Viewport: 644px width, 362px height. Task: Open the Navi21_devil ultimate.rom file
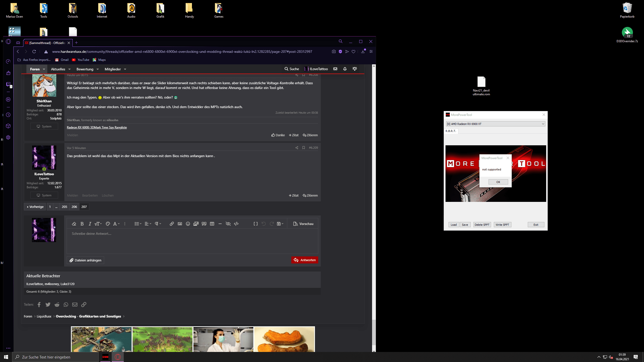click(x=481, y=86)
